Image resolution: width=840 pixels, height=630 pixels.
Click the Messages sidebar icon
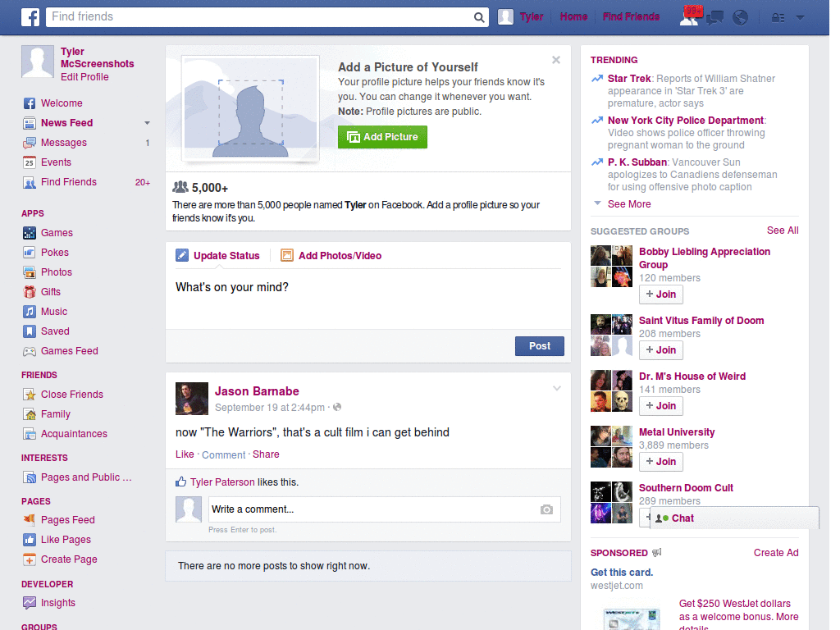30,143
